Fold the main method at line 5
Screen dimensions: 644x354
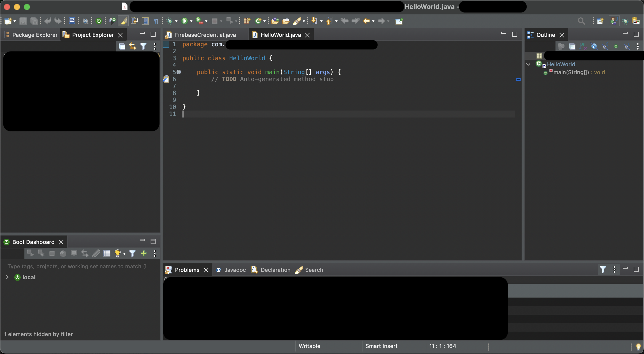(x=179, y=72)
